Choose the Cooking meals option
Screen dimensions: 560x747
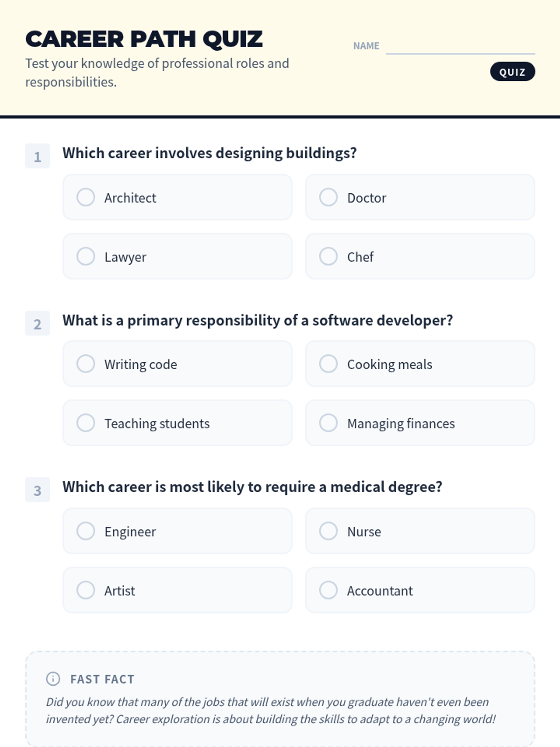click(329, 364)
